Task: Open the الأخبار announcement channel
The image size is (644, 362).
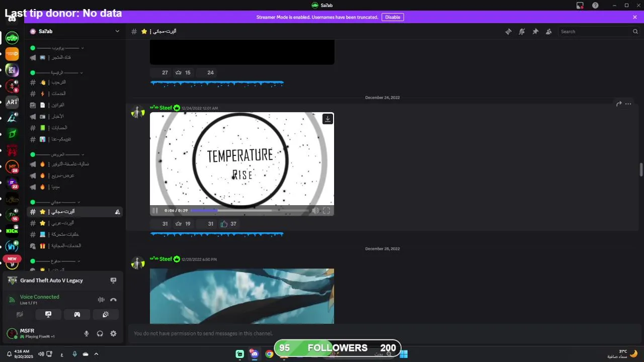Action: point(75,116)
